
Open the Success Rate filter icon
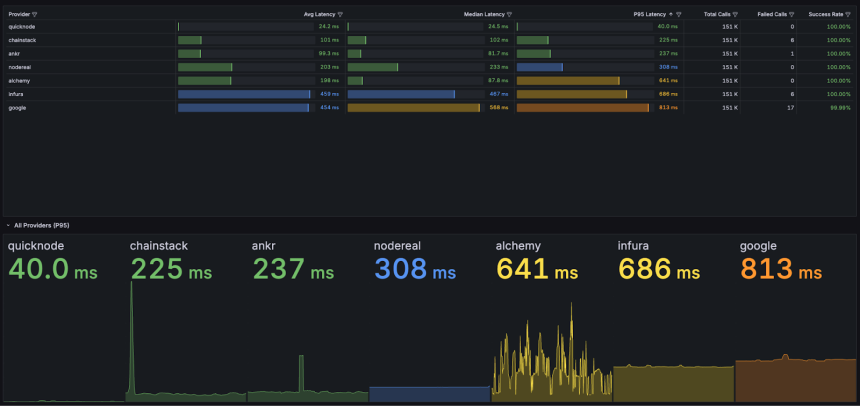[848, 15]
